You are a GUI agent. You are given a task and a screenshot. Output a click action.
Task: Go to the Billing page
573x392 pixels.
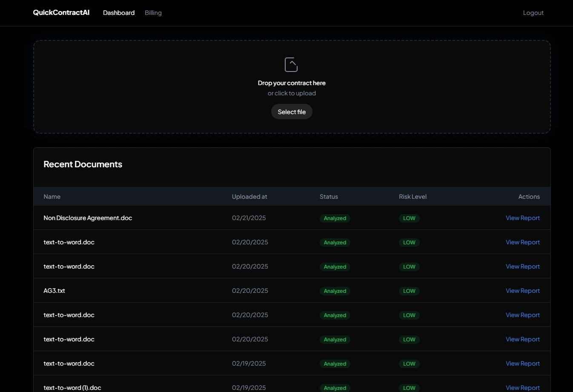pos(153,13)
